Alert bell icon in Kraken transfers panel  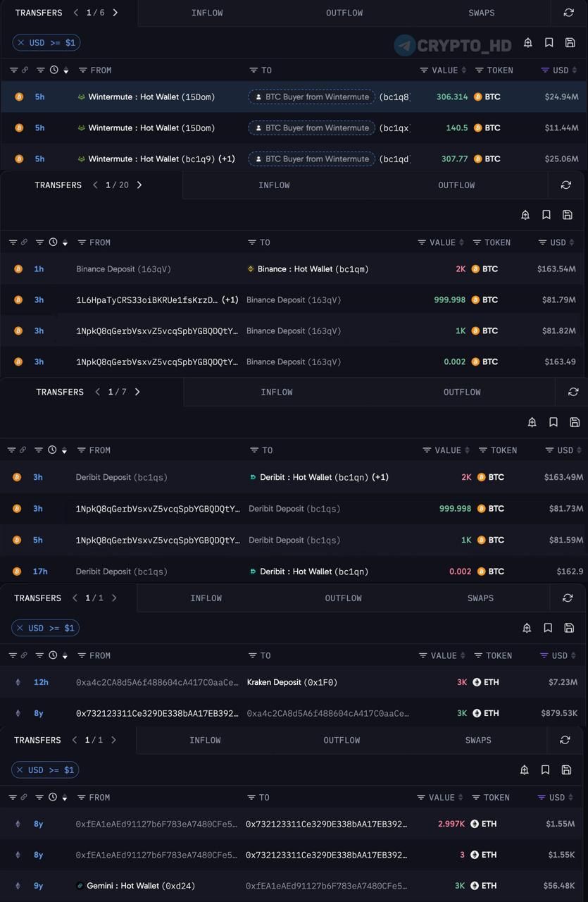(527, 628)
